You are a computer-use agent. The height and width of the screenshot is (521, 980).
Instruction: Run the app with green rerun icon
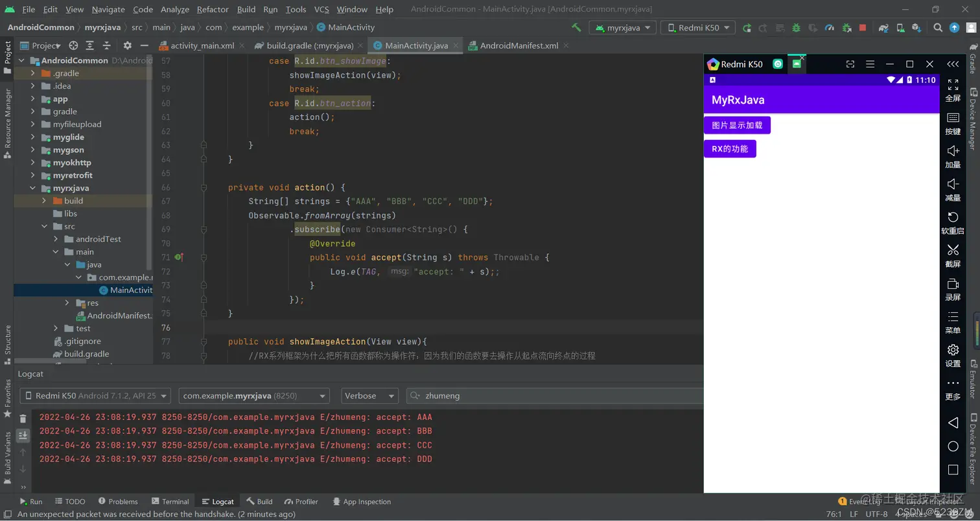(747, 28)
